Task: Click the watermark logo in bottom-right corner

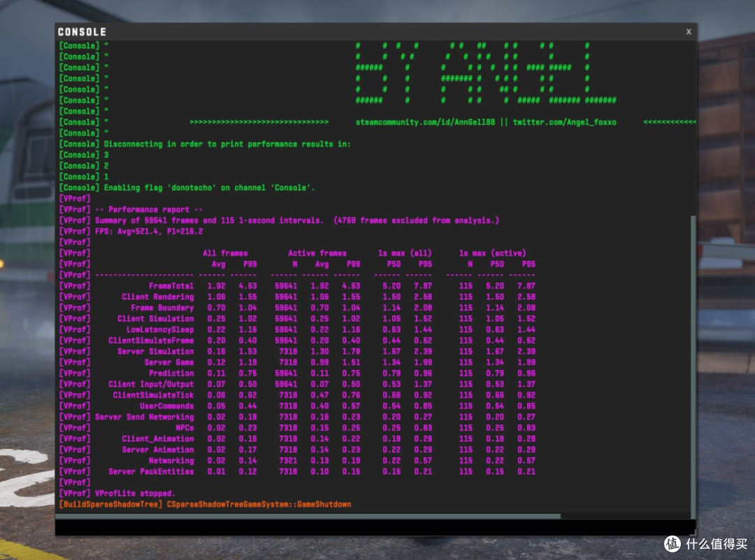Action: point(673,544)
